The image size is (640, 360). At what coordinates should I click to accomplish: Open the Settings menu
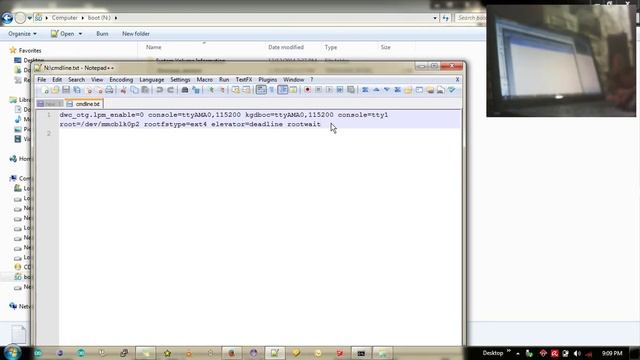(x=180, y=80)
